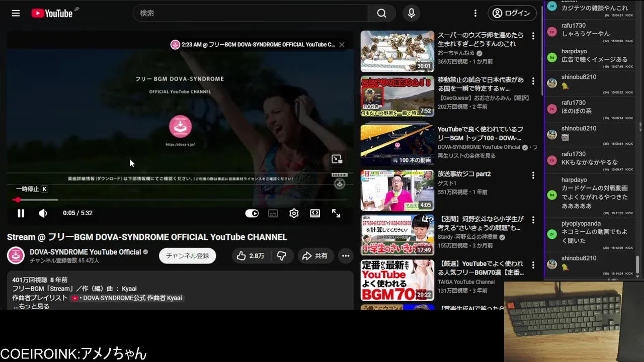Click the video time 0:05 / 5:32

coord(77,213)
